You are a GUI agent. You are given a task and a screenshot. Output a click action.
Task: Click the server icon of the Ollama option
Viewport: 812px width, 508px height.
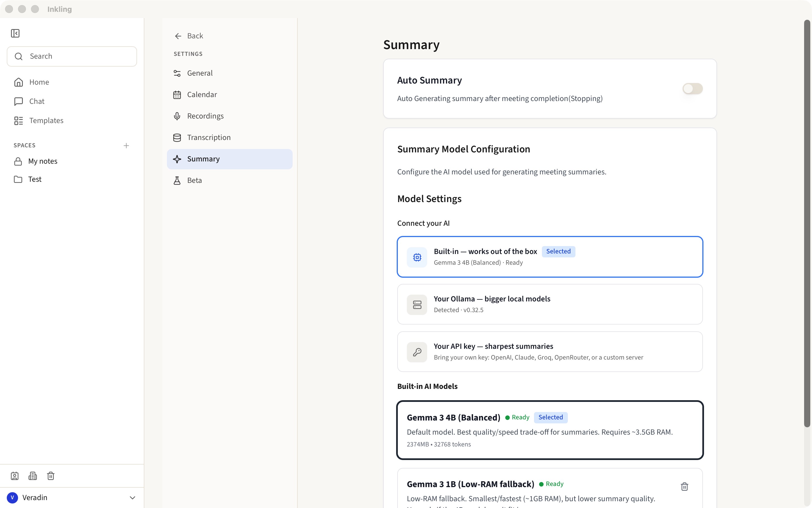[417, 305]
